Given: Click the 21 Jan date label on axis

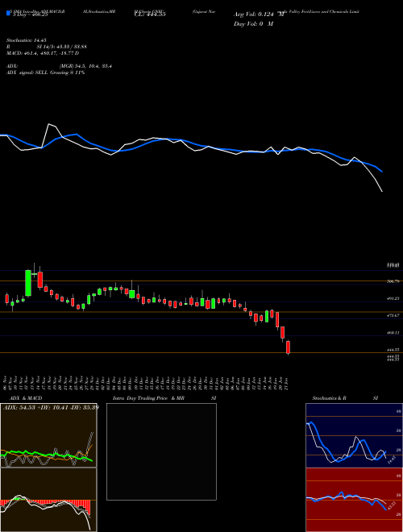Looking at the screenshot, I should [288, 383].
